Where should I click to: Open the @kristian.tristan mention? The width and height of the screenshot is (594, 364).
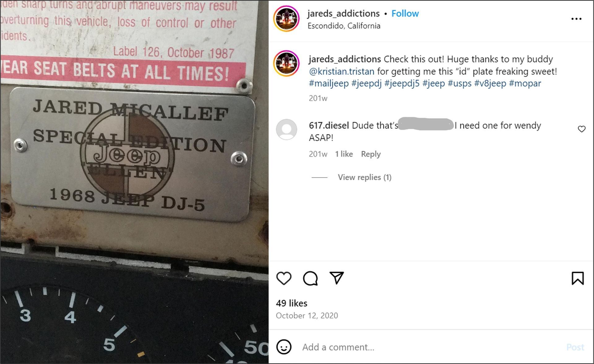(x=342, y=71)
